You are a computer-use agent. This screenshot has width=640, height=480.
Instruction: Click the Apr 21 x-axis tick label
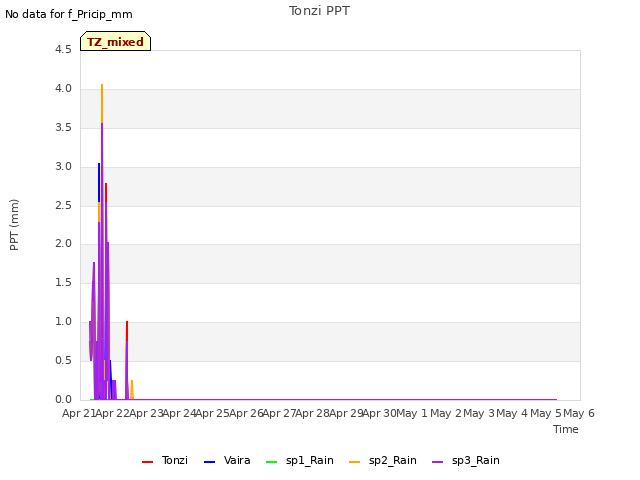(78, 413)
